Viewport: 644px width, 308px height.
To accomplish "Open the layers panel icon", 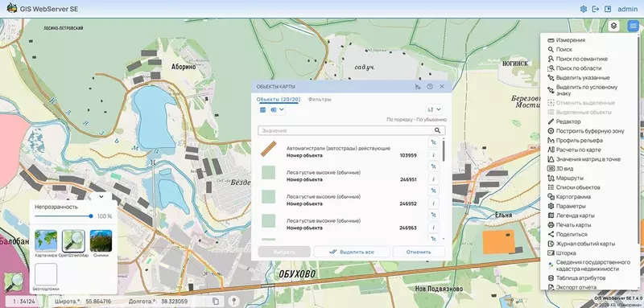I will click(x=613, y=27).
